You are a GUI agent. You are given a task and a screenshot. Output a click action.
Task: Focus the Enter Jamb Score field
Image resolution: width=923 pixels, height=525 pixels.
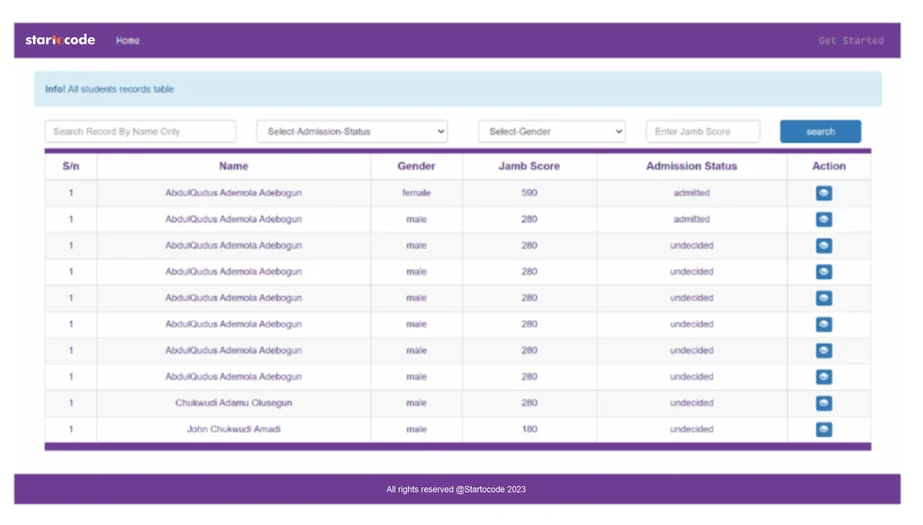[x=703, y=131]
